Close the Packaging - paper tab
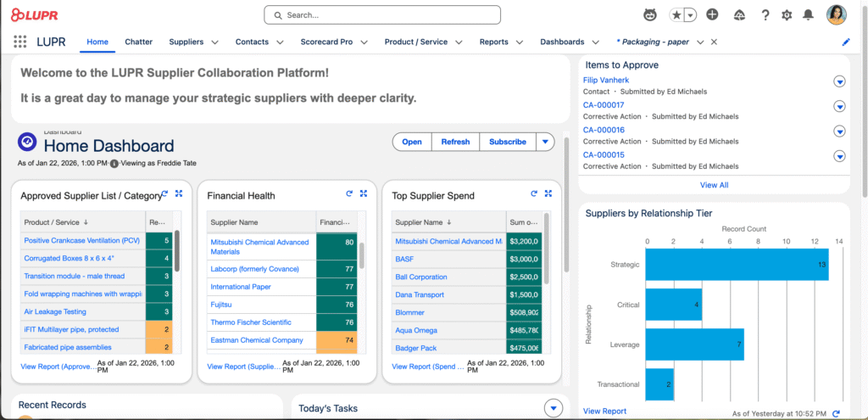 (x=714, y=42)
